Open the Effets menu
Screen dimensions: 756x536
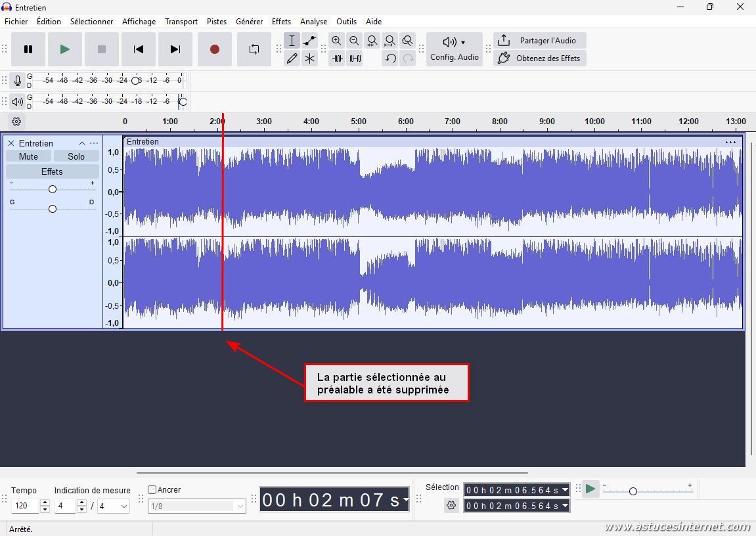coord(281,22)
